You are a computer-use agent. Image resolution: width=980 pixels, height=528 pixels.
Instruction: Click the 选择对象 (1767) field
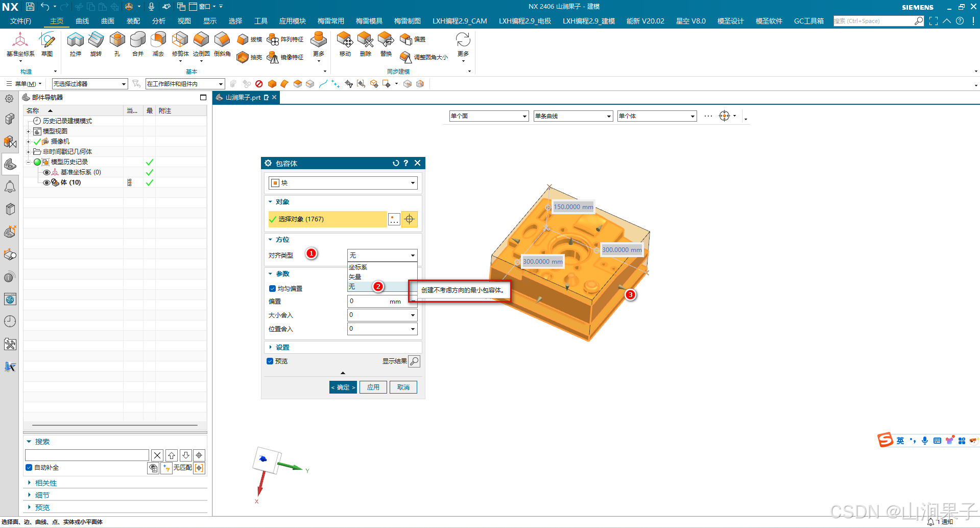327,219
